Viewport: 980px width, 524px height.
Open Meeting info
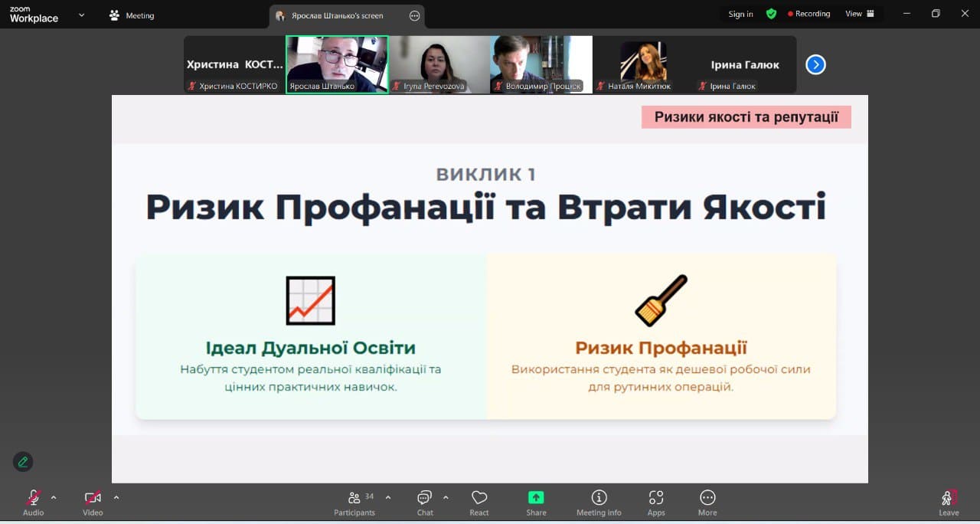599,503
